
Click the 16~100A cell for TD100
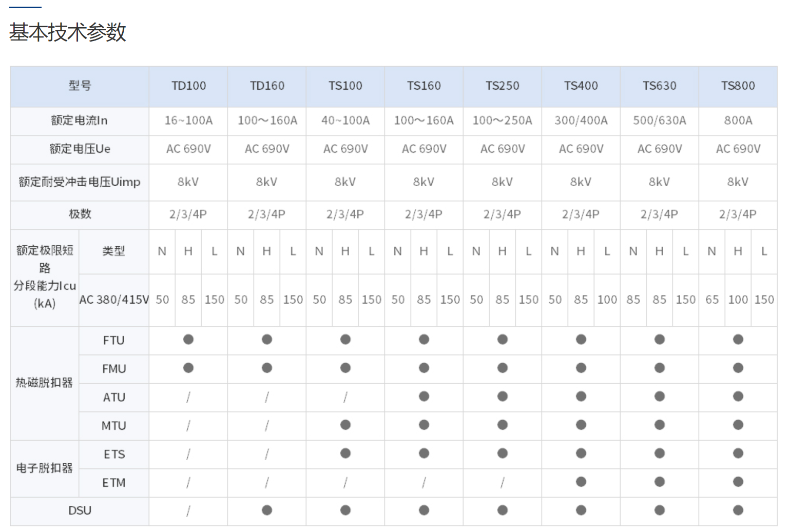coord(188,121)
